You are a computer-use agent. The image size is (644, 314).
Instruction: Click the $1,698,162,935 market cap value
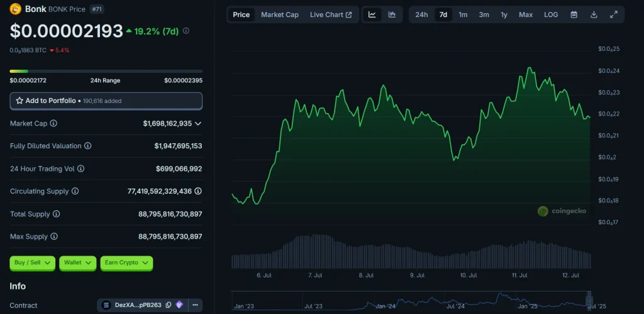click(167, 123)
